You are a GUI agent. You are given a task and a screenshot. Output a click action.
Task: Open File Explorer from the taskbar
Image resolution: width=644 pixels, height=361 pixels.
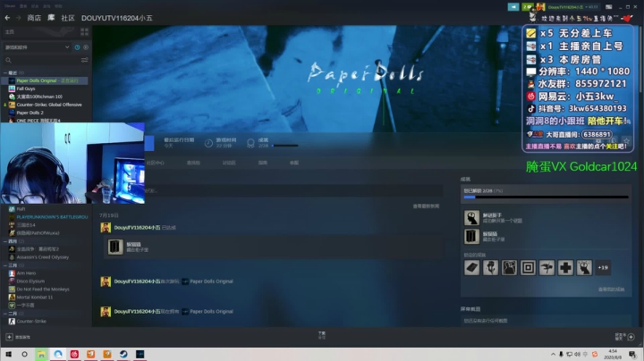(41, 354)
